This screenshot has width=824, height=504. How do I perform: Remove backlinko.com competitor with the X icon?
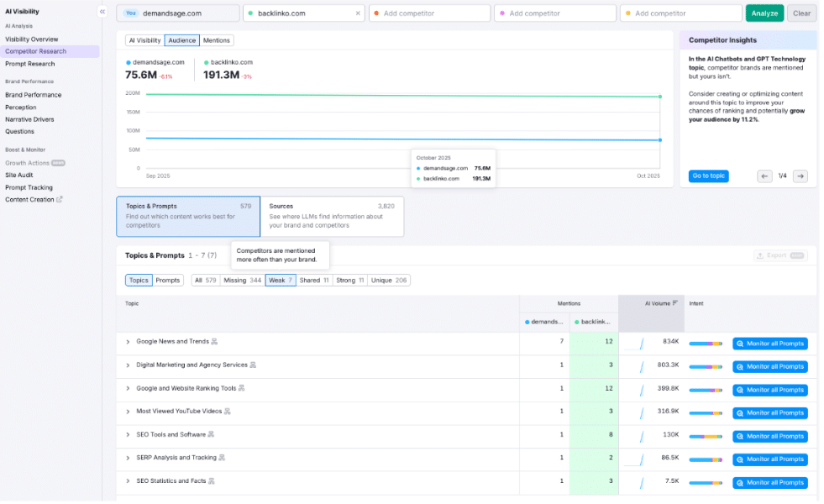(x=360, y=13)
